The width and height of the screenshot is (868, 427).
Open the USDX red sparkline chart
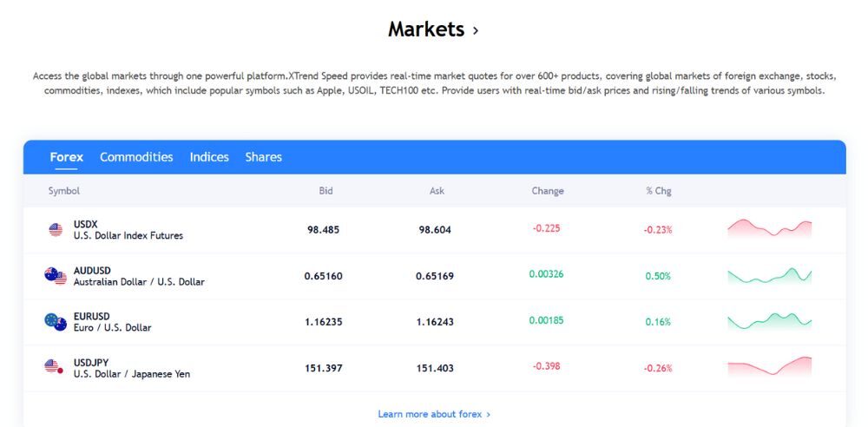click(769, 229)
